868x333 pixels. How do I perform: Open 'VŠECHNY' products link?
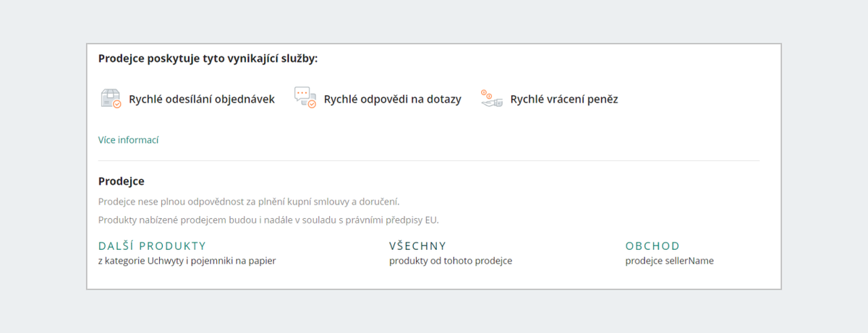click(418, 246)
